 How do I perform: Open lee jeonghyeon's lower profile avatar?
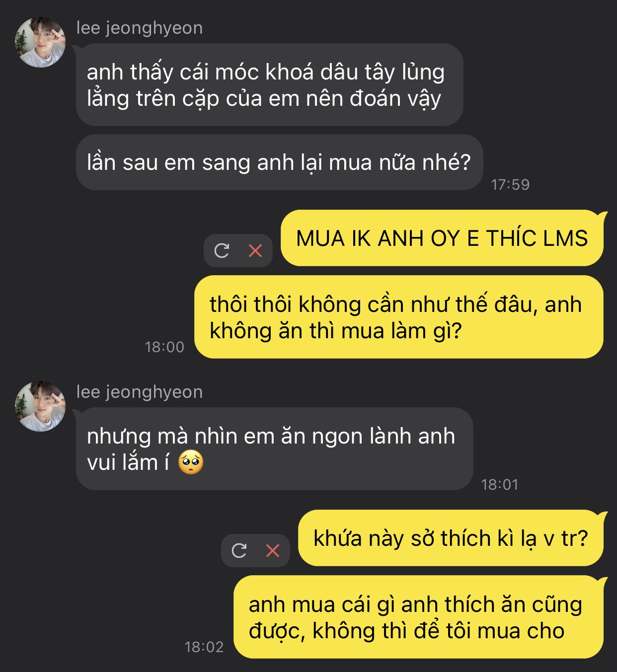click(41, 406)
